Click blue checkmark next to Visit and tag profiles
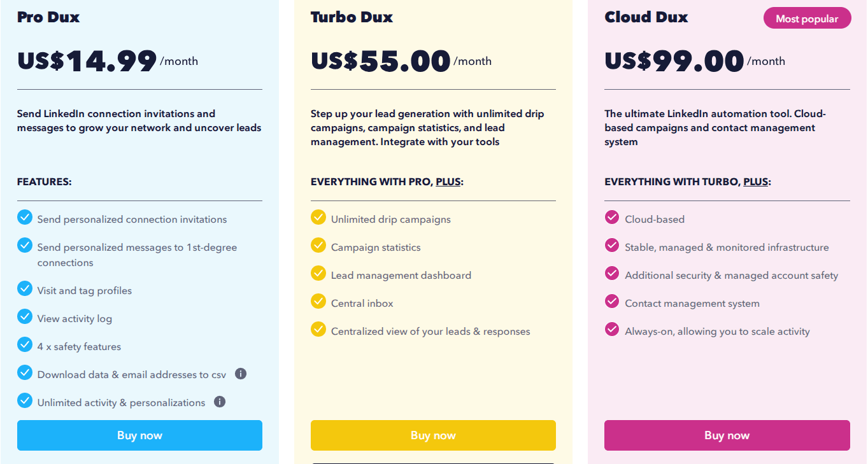Screen dimensions: 868x464 pos(25,289)
